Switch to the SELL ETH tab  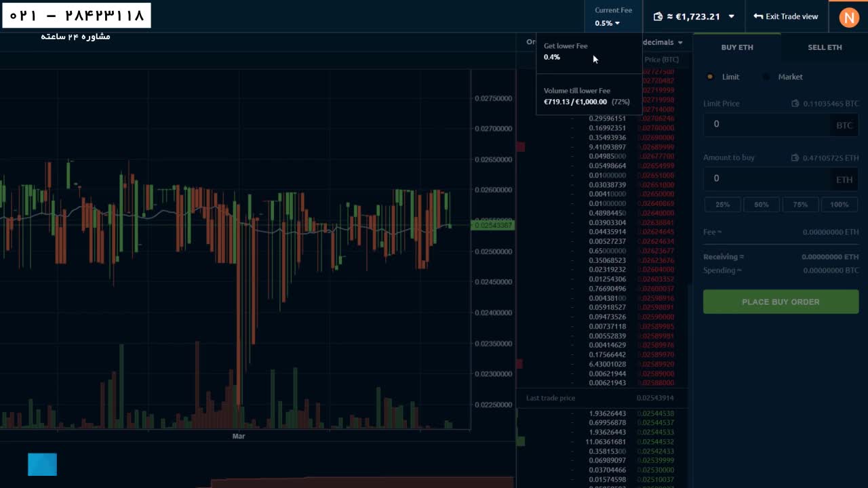pyautogui.click(x=825, y=47)
